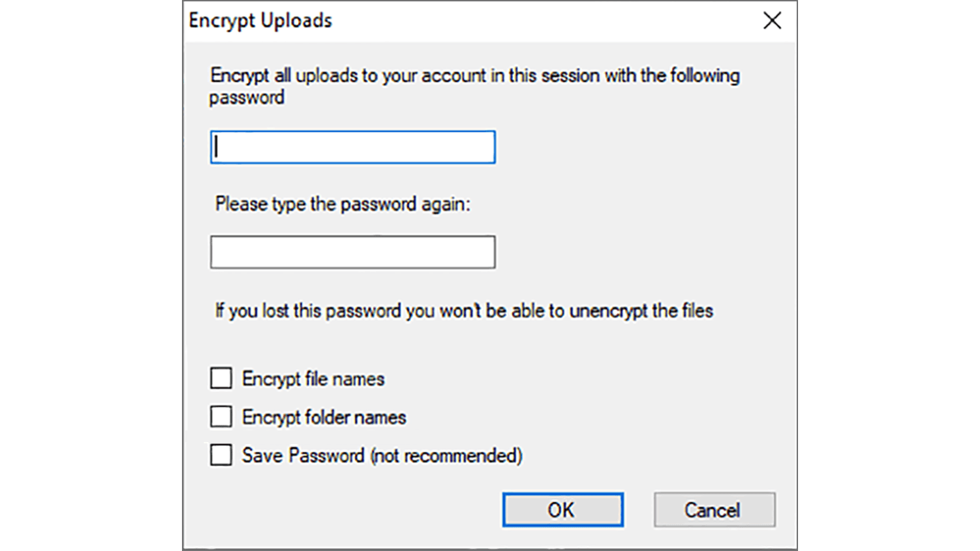980x551 pixels.
Task: Confirm encryption with the OK button
Action: [x=562, y=510]
